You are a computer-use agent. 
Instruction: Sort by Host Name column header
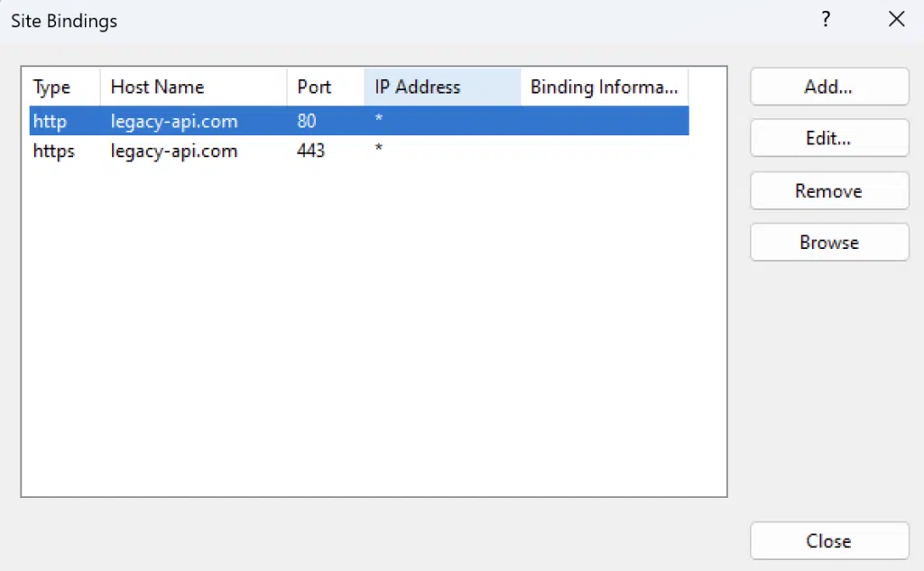tap(157, 87)
